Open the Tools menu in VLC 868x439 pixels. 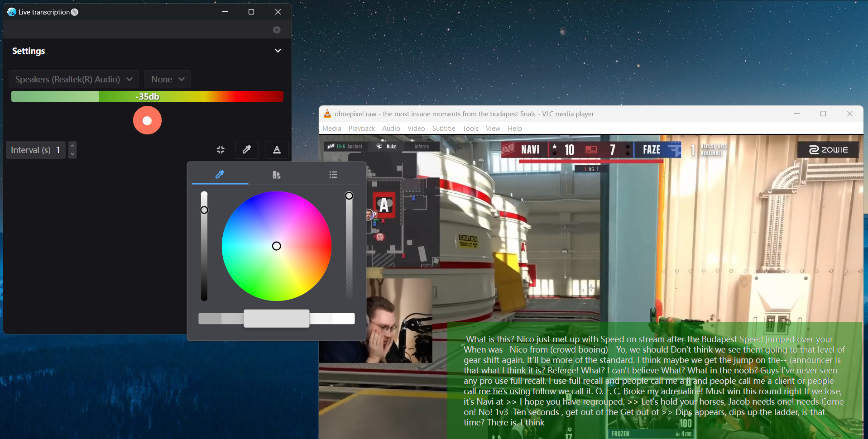470,129
